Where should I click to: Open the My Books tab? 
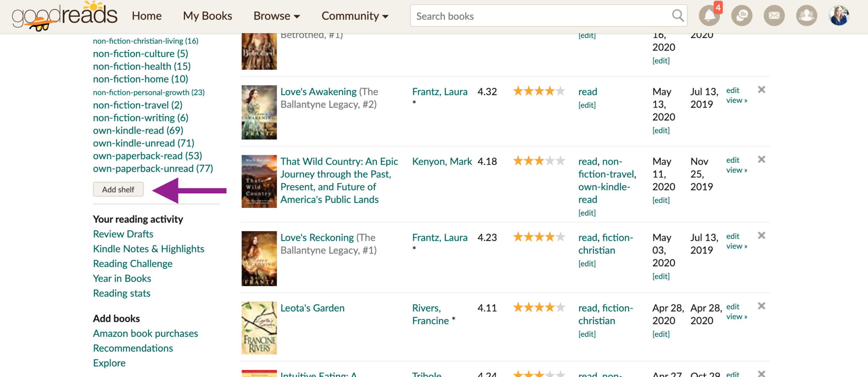(x=207, y=16)
